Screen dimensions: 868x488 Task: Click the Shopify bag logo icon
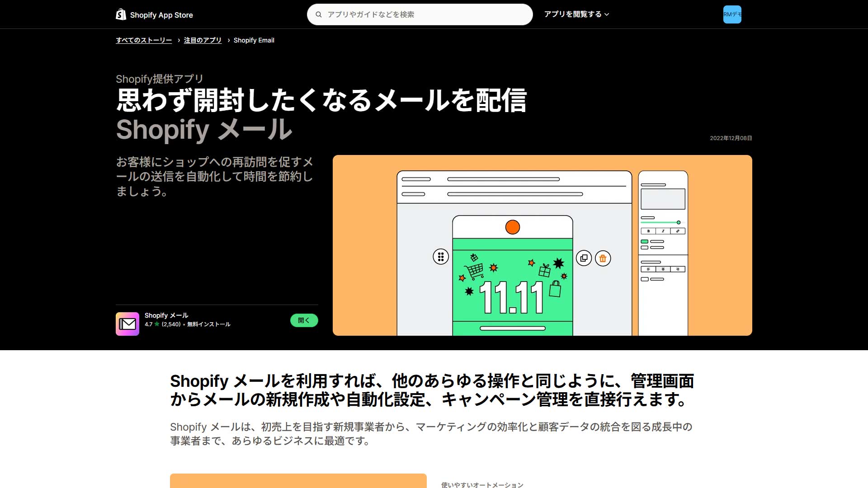tap(121, 14)
